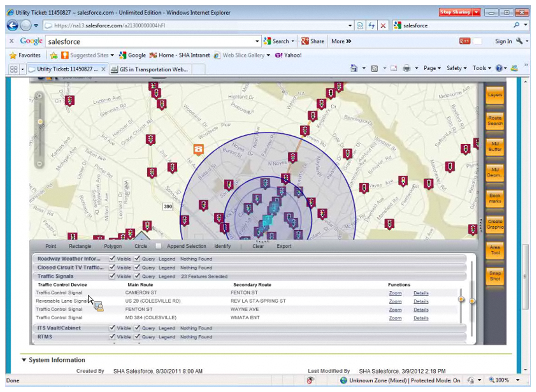Click the search magnifier icon
The width and height of the screenshot is (536, 392).
[516, 25]
